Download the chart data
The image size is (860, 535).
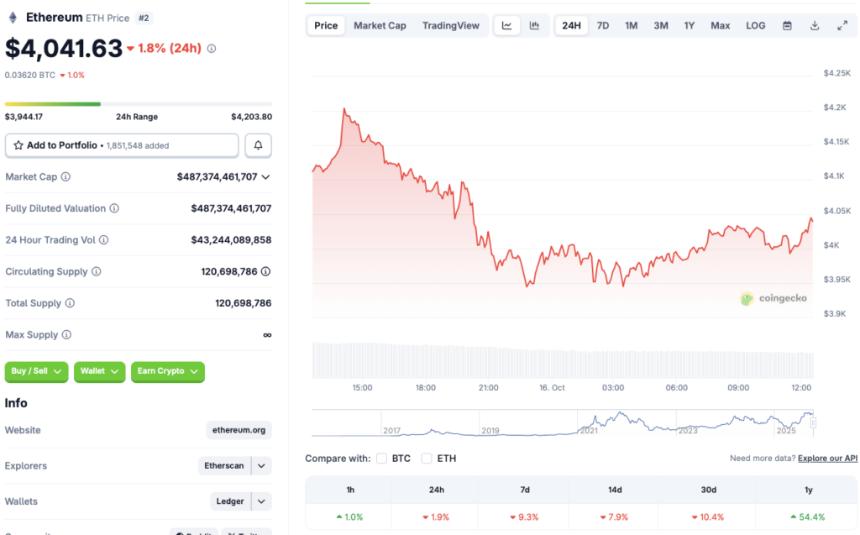point(814,25)
